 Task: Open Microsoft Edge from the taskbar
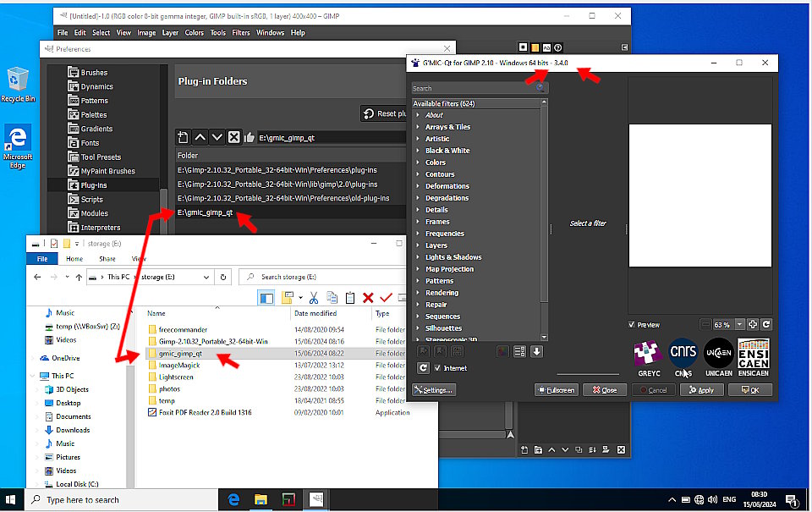coord(233,499)
